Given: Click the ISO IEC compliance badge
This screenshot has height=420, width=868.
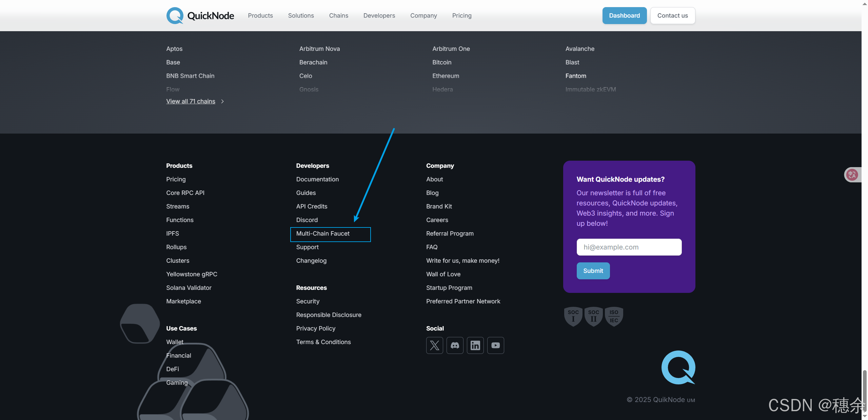Looking at the screenshot, I should [x=614, y=316].
